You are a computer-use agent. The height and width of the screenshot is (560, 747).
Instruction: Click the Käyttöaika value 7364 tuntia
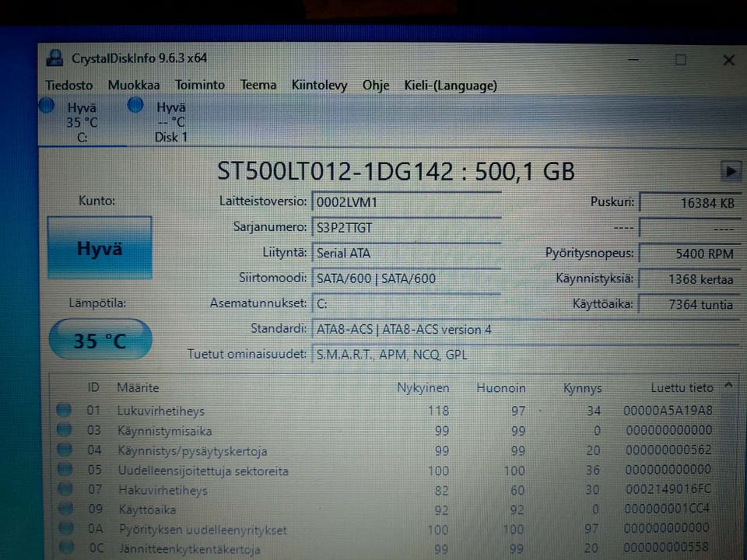click(690, 304)
